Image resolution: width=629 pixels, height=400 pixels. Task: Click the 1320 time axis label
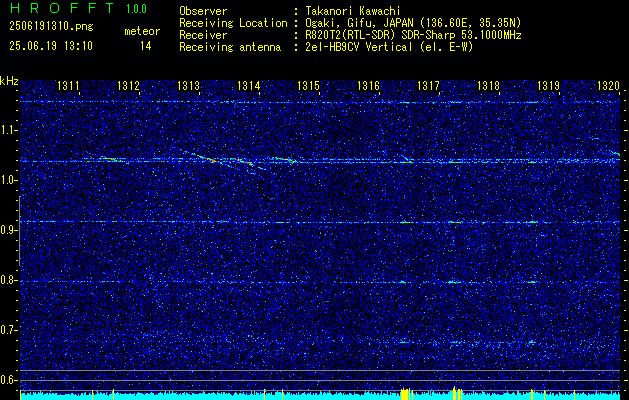pyautogui.click(x=609, y=85)
